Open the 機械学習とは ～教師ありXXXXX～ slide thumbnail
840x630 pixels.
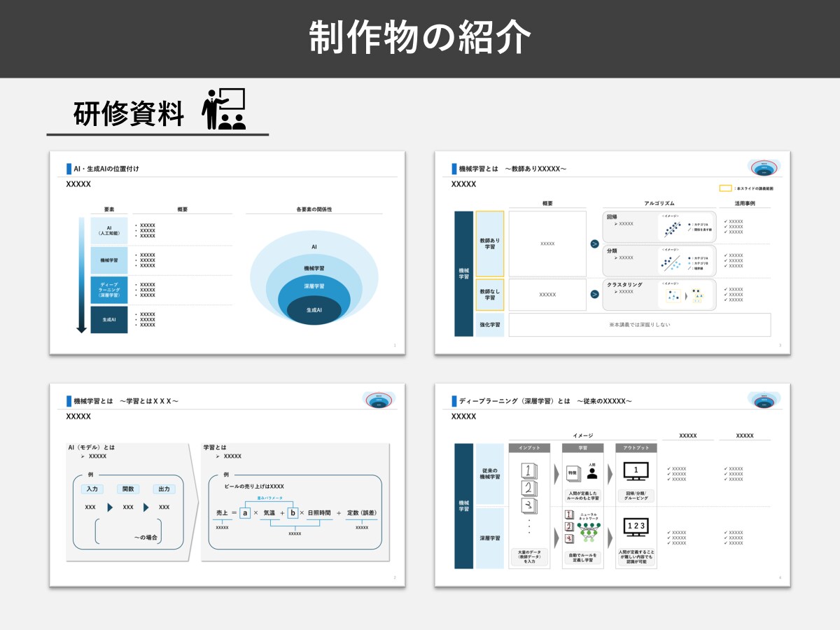pos(612,253)
